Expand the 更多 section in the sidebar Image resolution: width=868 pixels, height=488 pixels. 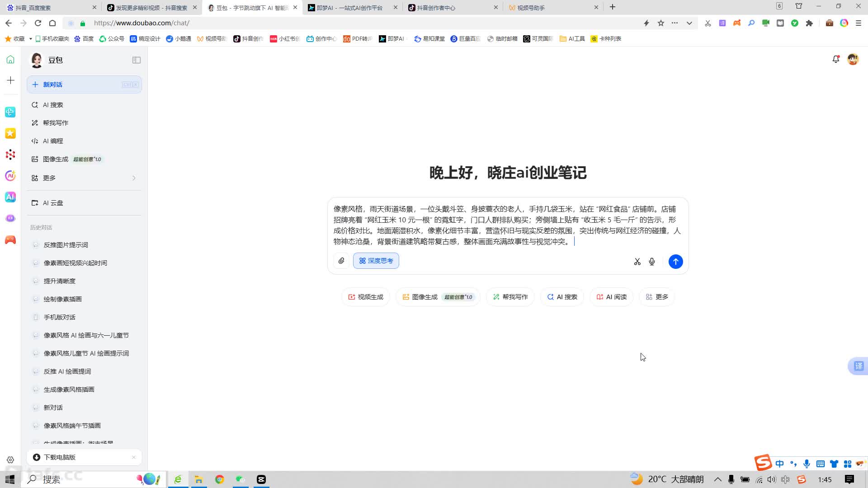[50, 178]
